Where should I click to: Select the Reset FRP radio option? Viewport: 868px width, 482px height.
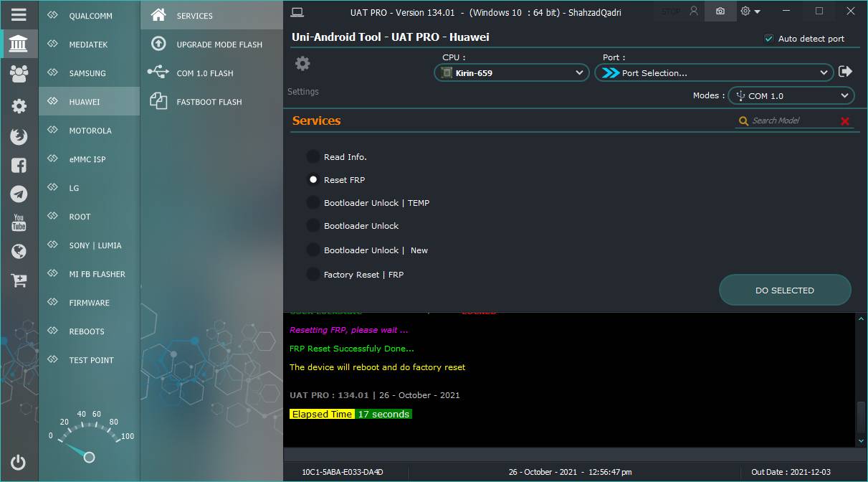[x=313, y=179]
